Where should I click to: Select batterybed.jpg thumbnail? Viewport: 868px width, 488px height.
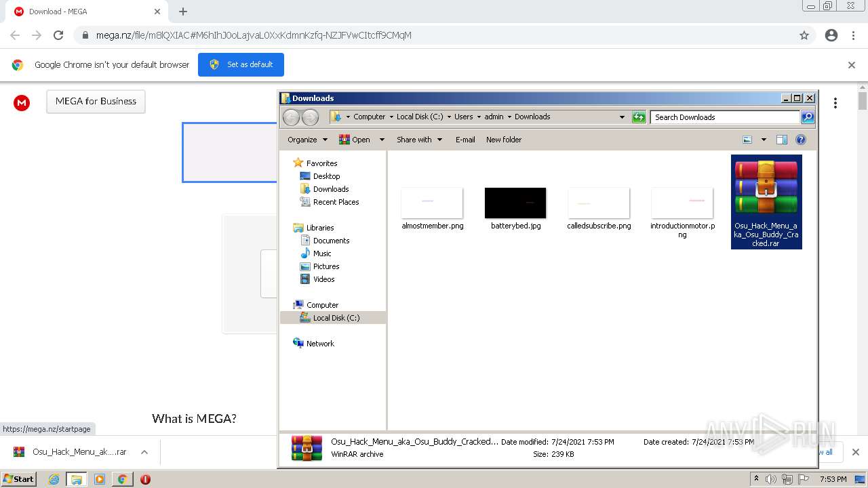click(515, 203)
